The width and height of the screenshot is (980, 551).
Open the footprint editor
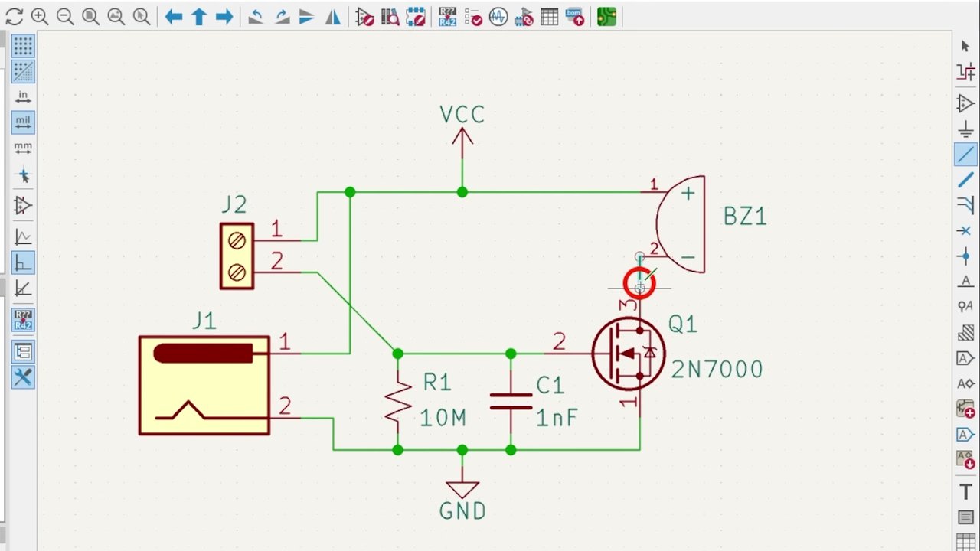416,17
